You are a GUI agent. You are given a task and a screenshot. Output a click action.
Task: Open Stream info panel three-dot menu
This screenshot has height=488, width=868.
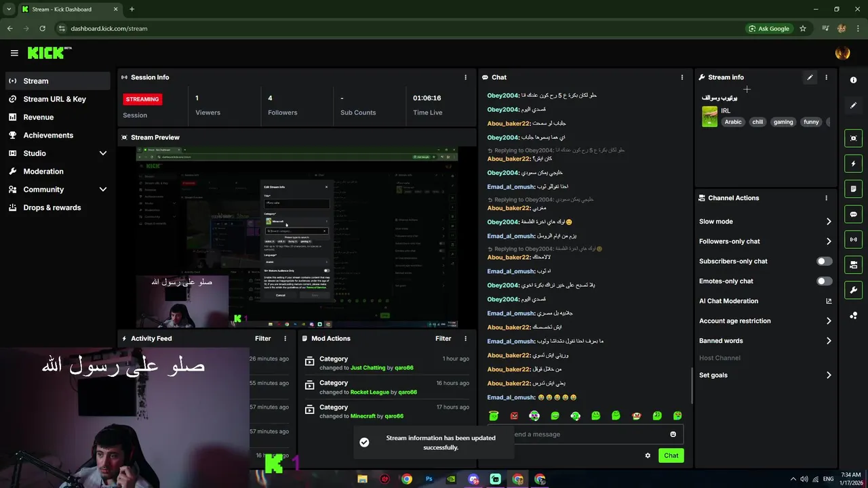(826, 77)
